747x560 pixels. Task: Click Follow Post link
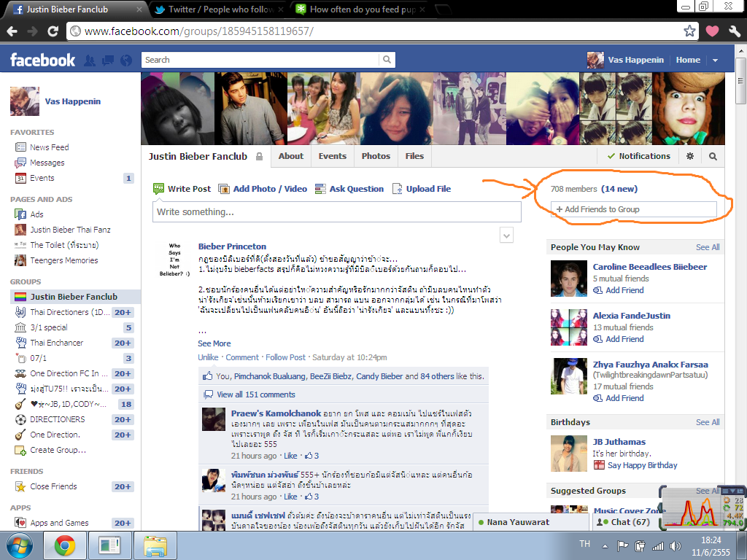(x=285, y=357)
